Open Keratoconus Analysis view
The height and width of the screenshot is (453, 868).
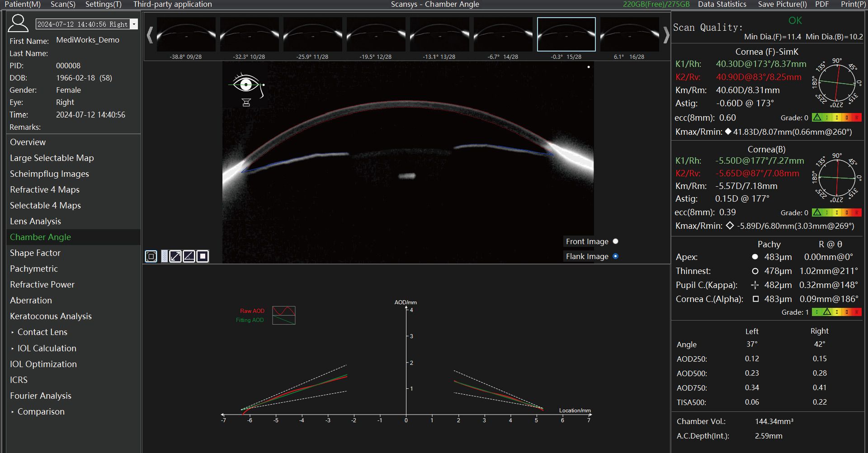pos(73,316)
